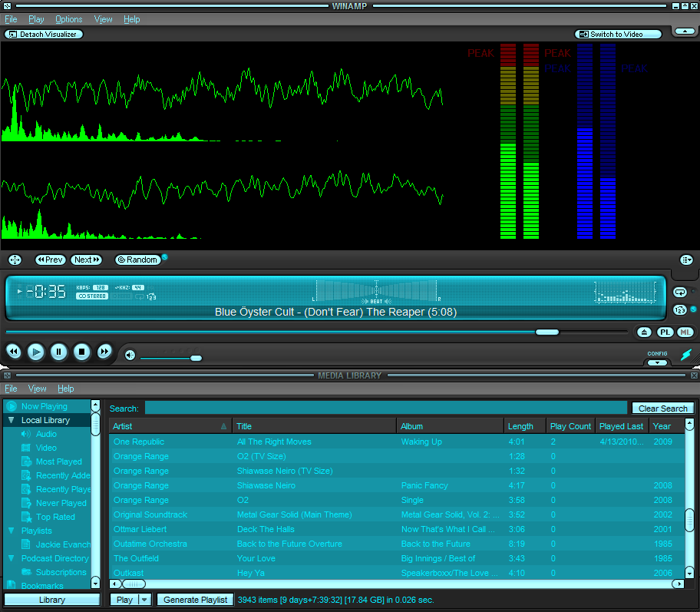Go to previous visualization with Prev
This screenshot has height=612, width=700.
click(51, 260)
